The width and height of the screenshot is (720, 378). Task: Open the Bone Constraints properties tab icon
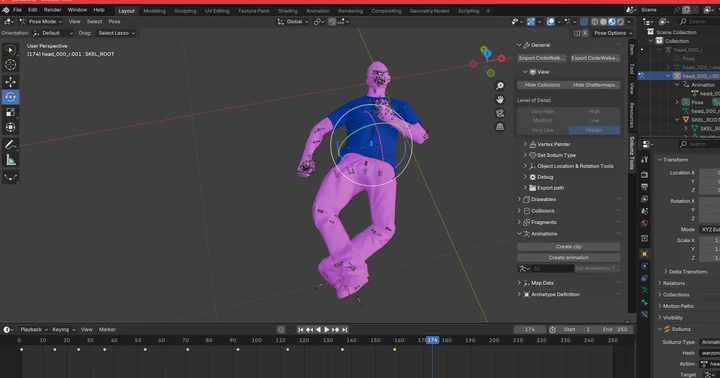[645, 314]
